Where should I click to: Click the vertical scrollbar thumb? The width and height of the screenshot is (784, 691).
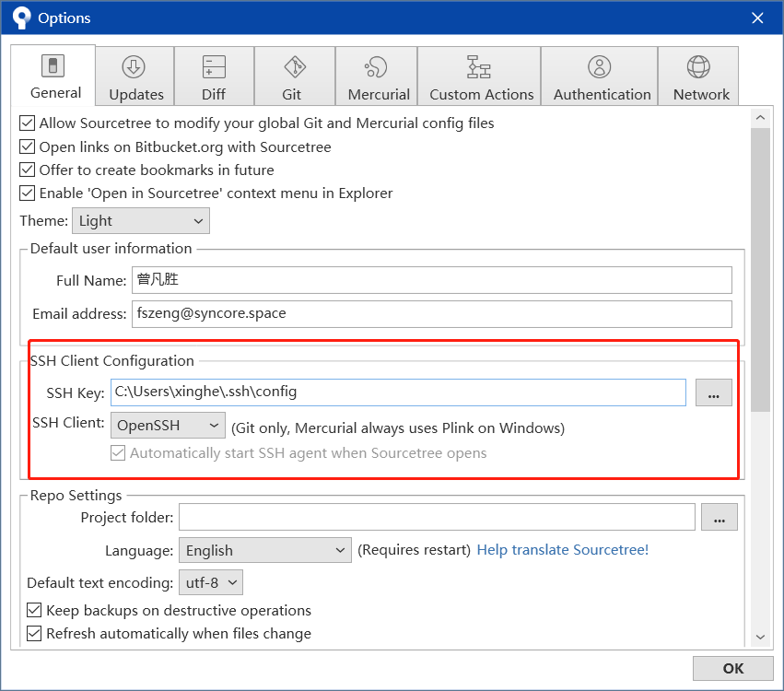pos(760,270)
